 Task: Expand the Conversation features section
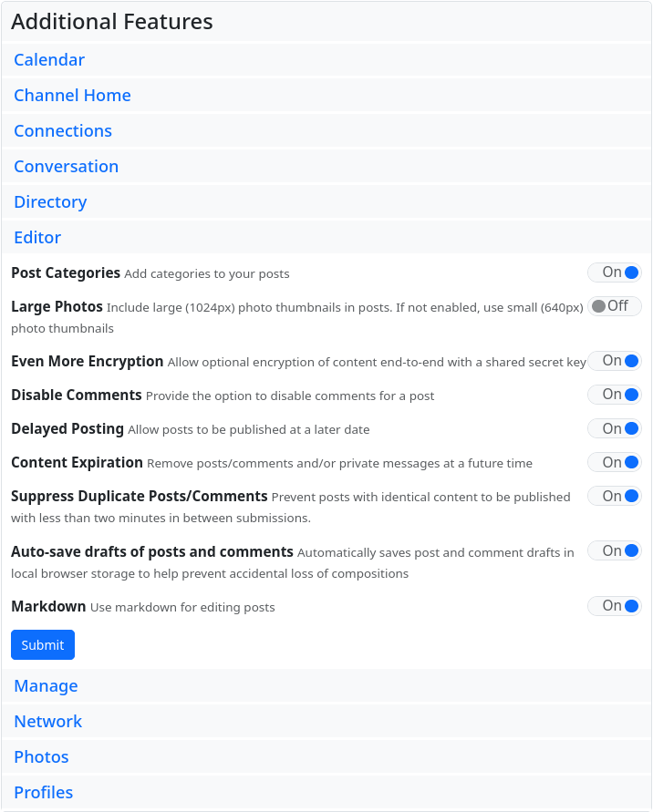[66, 167]
